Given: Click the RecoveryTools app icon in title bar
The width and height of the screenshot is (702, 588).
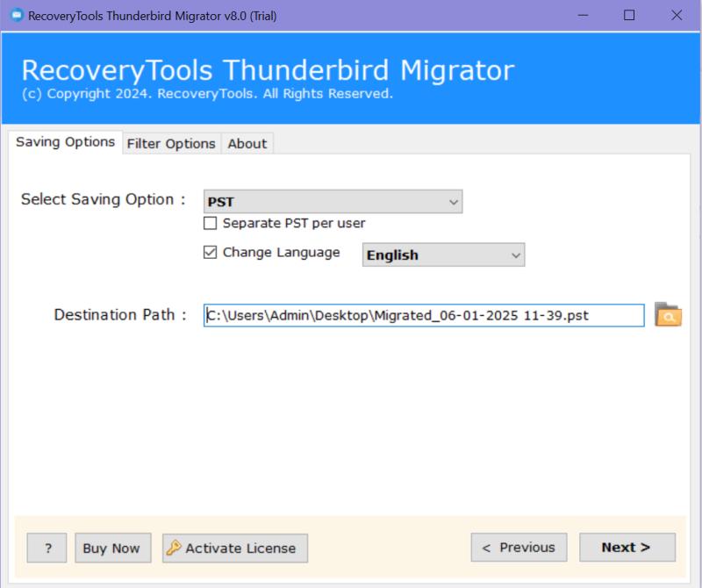Looking at the screenshot, I should point(17,15).
